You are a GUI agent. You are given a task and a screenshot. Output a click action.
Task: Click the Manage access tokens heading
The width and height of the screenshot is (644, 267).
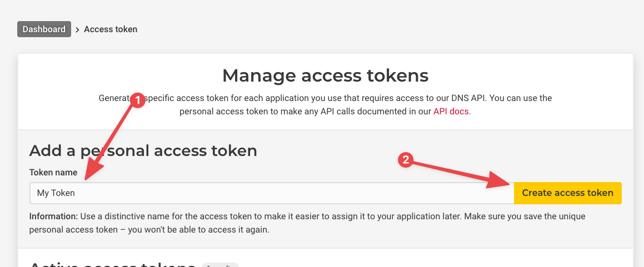pyautogui.click(x=325, y=75)
